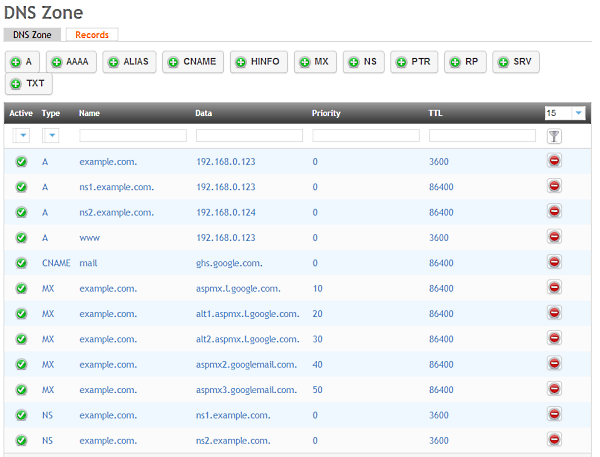This screenshot has height=457, width=600.
Task: Add a new NS record
Action: pyautogui.click(x=364, y=62)
